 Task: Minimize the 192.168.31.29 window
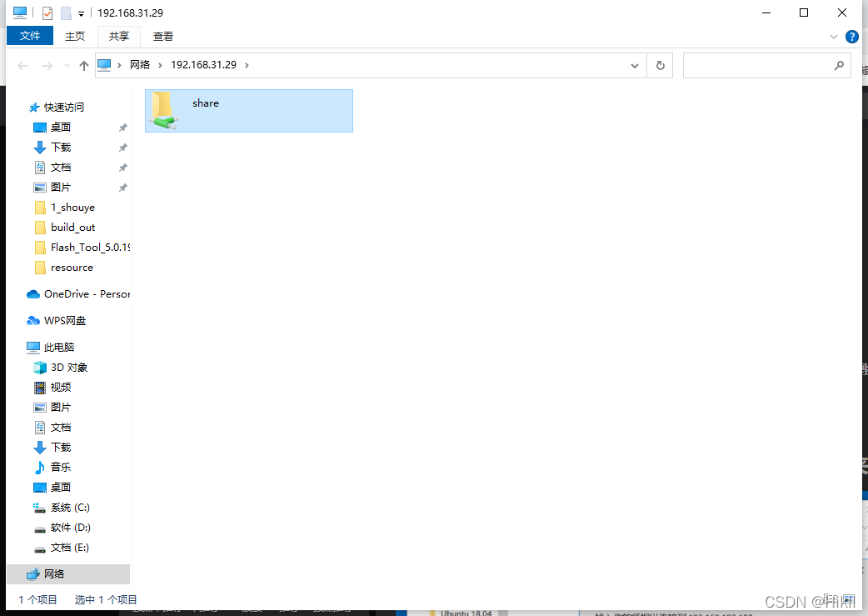pyautogui.click(x=766, y=13)
